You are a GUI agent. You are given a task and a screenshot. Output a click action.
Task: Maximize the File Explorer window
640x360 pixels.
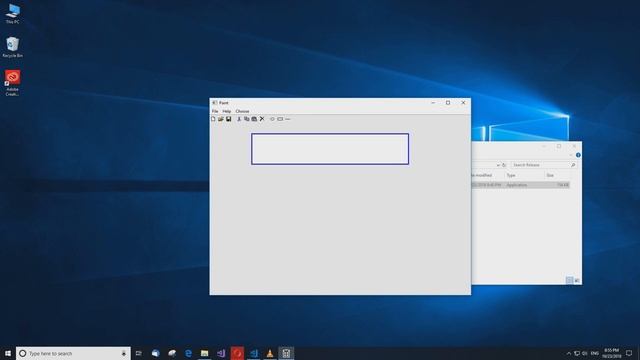(559, 146)
